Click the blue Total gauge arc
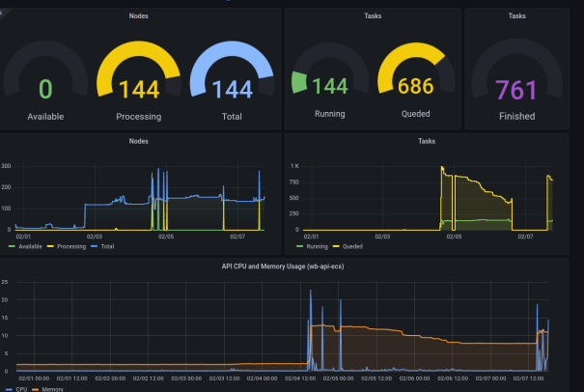Screen dimensions: 584x392 click(231, 48)
